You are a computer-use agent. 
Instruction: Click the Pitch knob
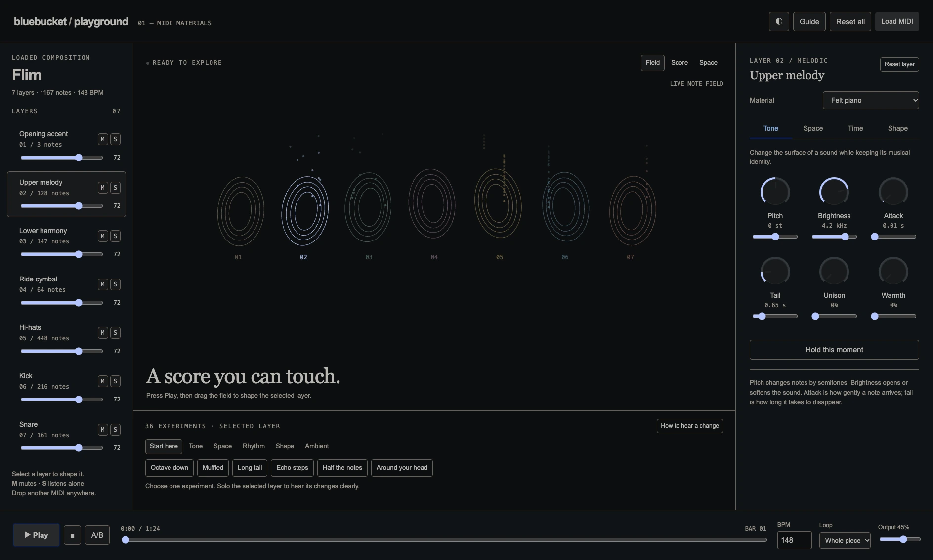(x=775, y=192)
